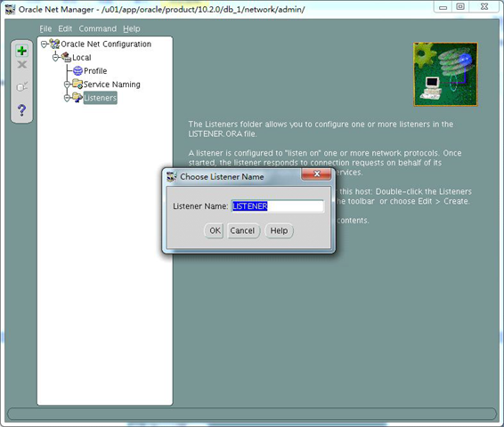
Task: Click the network illustration image
Action: 445,74
